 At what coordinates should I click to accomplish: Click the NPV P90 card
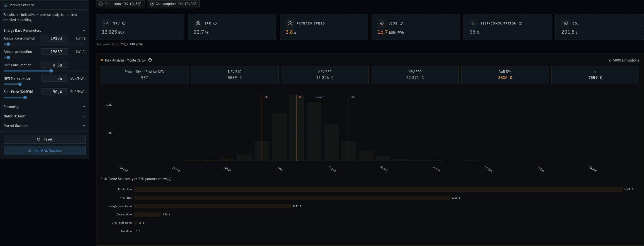coord(415,75)
